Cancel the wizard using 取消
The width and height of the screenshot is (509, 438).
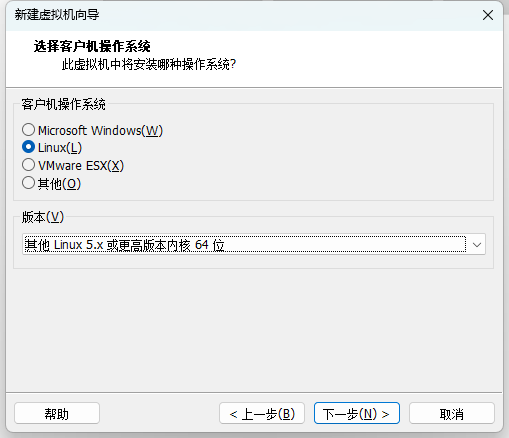[452, 413]
